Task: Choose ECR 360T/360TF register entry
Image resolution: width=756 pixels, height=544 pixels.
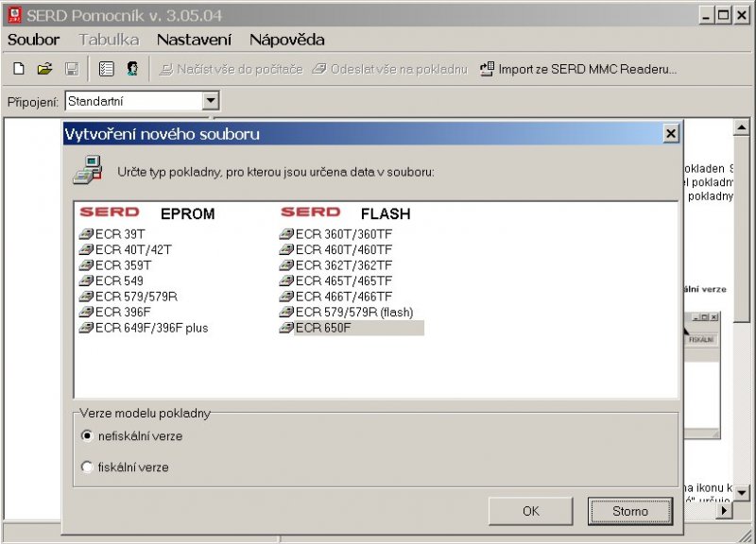Action: point(287,234)
